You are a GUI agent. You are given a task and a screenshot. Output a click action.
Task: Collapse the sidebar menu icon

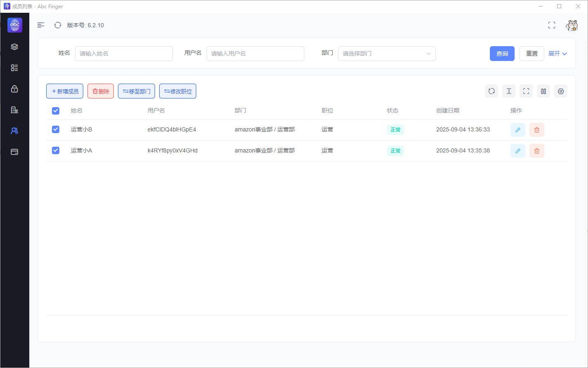(41, 25)
